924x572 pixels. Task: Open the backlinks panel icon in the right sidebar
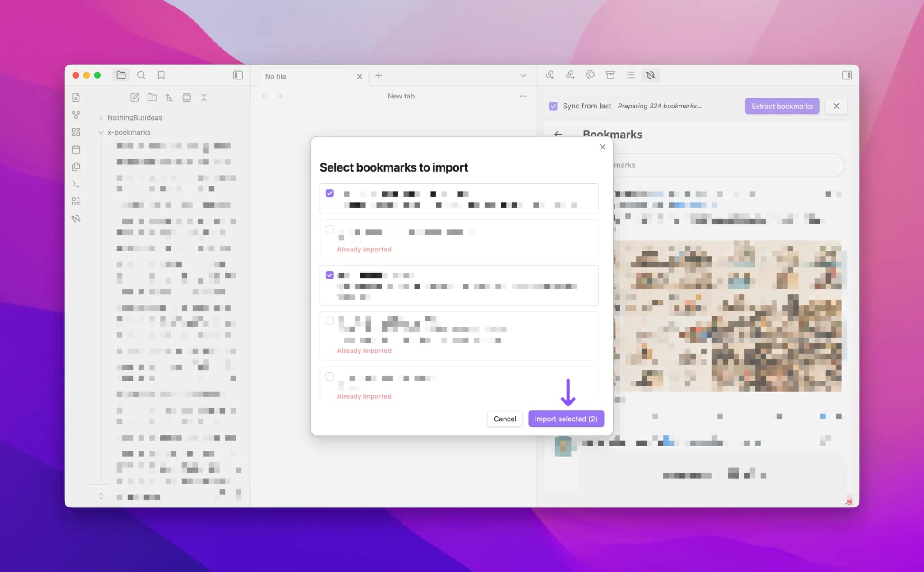pyautogui.click(x=550, y=75)
